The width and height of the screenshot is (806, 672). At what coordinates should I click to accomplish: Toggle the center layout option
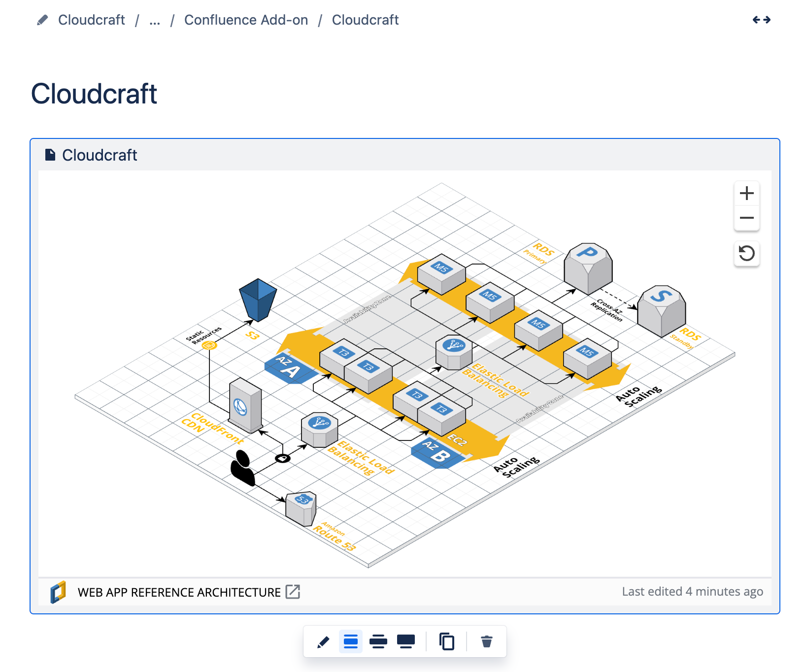[x=350, y=641]
